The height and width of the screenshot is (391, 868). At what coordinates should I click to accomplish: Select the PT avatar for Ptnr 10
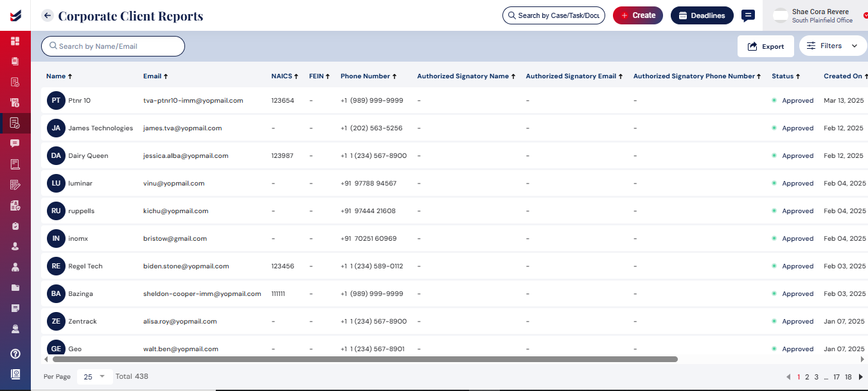(x=56, y=101)
